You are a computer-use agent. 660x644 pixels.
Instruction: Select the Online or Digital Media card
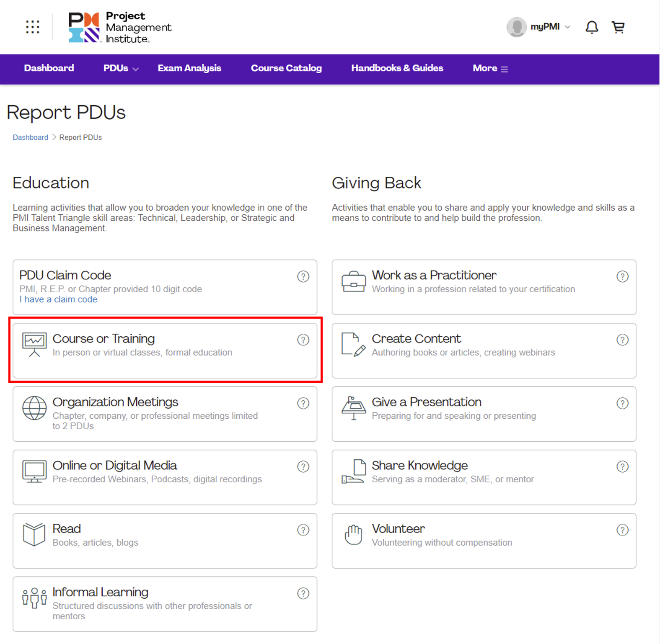point(165,477)
